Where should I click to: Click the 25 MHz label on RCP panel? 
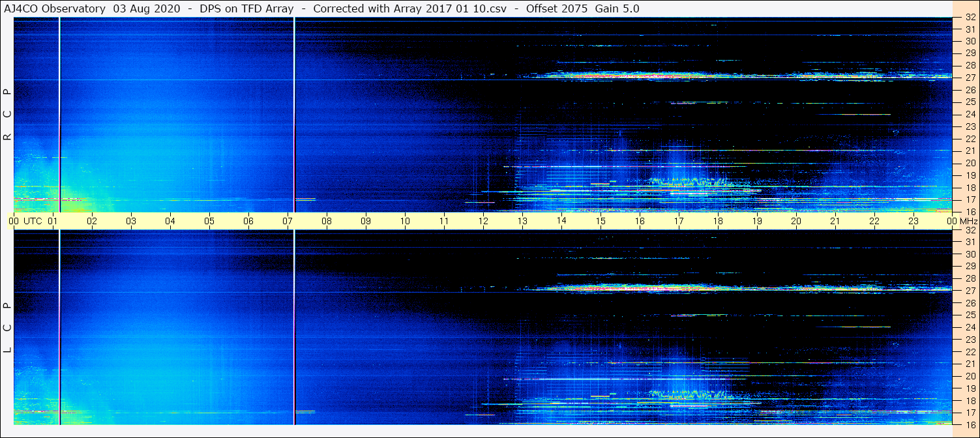[970, 102]
